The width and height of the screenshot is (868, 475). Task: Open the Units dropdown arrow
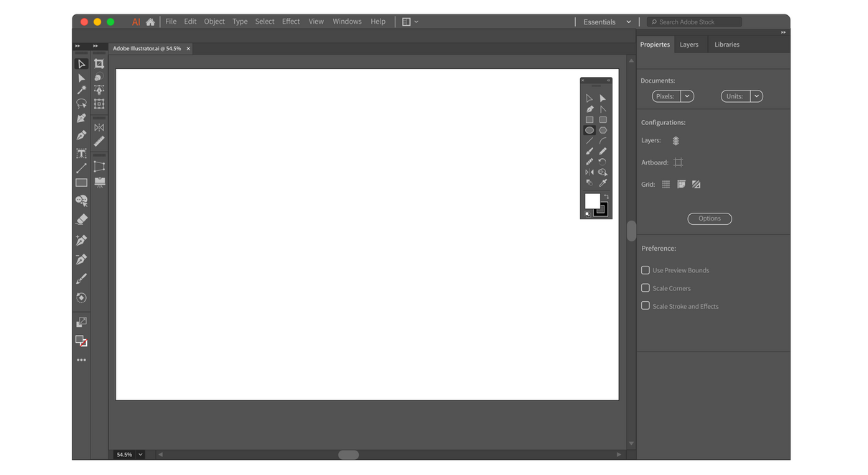coord(756,96)
